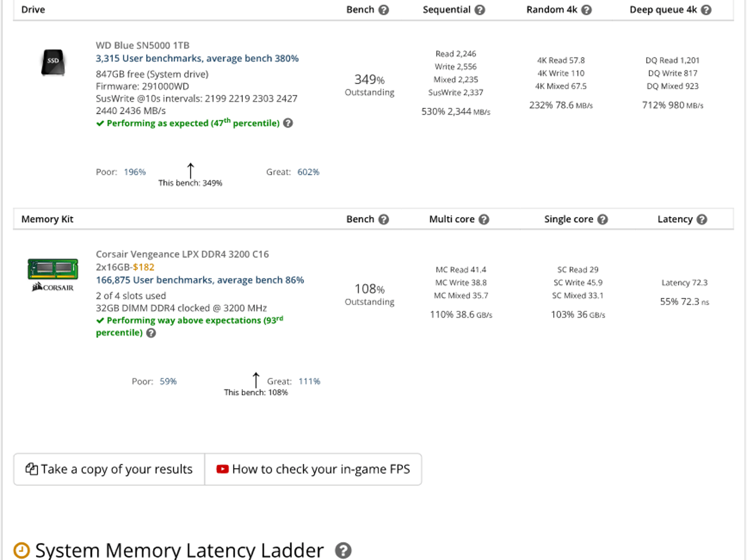The image size is (747, 560).
Task: Click the Multi core help icon
Action: [x=484, y=219]
